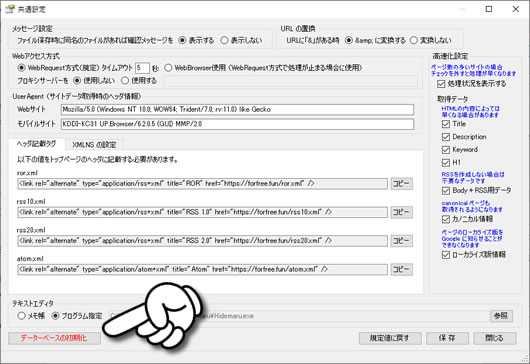The height and width of the screenshot is (364, 530).
Task: Click the 保存 button
Action: 447,338
